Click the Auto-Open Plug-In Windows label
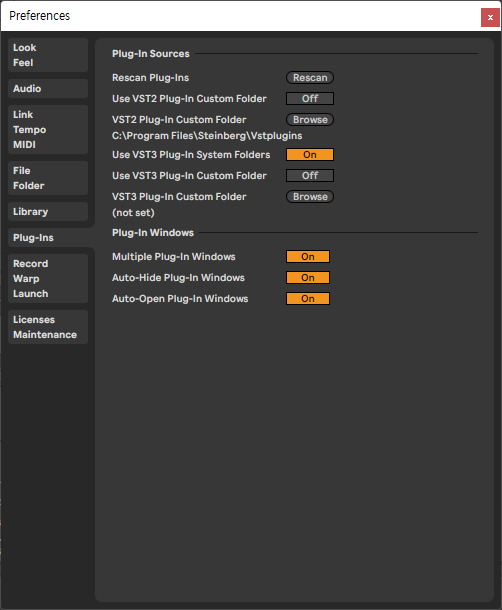This screenshot has width=502, height=610. point(180,299)
